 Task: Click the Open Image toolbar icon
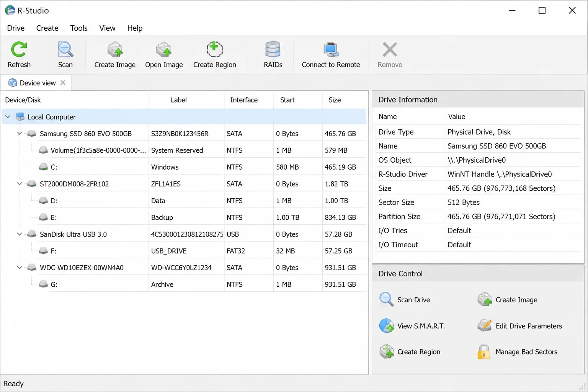coord(164,50)
